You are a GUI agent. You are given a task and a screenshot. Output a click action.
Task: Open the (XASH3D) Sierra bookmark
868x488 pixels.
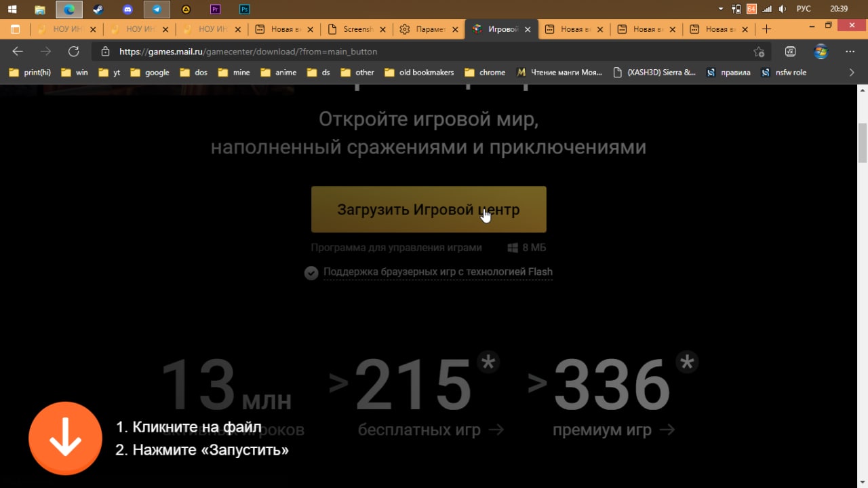tap(654, 73)
